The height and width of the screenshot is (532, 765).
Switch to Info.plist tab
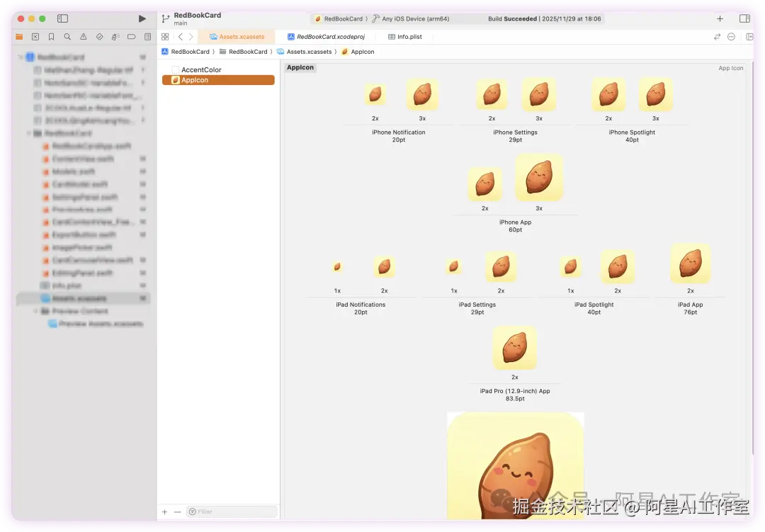[405, 37]
